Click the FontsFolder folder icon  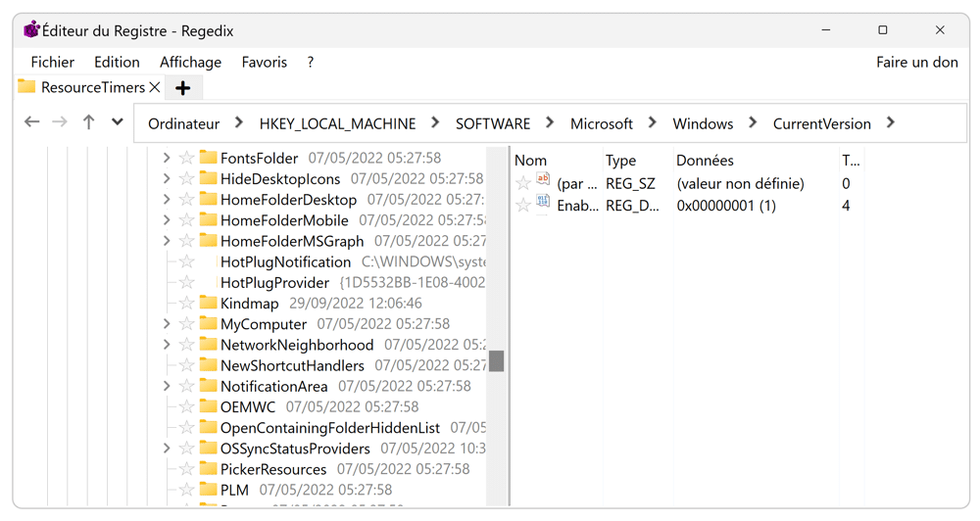click(x=208, y=158)
